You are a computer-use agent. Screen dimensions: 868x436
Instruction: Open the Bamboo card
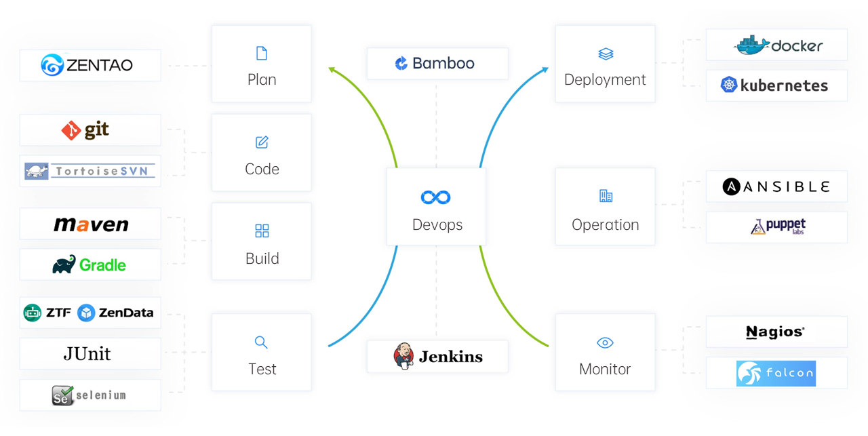437,64
